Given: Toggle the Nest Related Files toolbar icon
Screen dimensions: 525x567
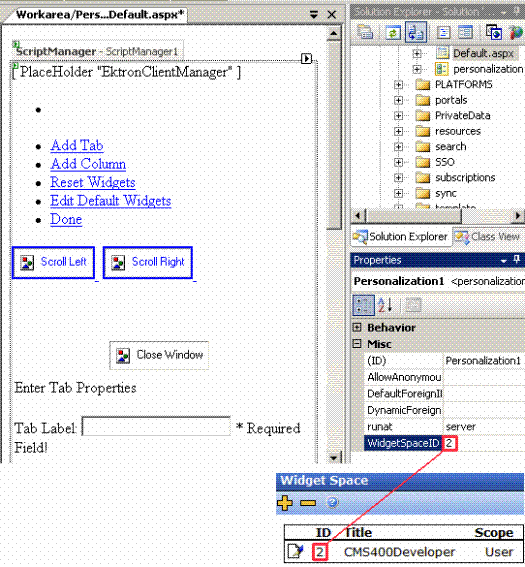Looking at the screenshot, I should point(416,33).
